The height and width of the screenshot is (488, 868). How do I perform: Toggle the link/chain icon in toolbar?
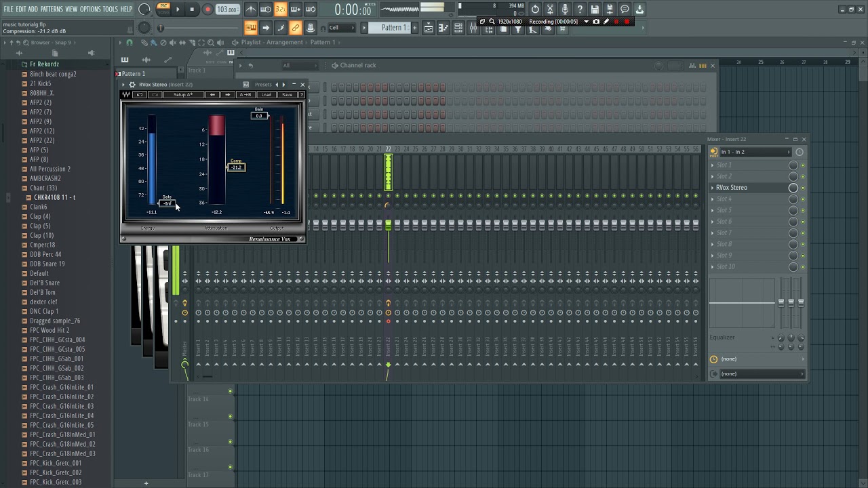296,28
